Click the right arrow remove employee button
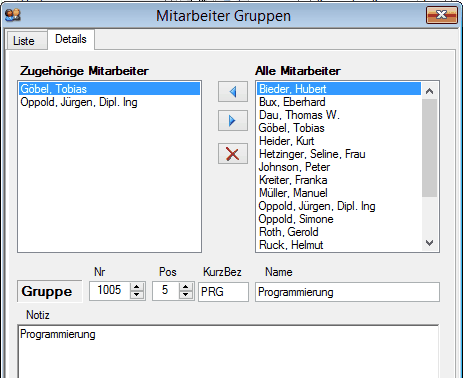Image resolution: width=463 pixels, height=378 pixels. [233, 121]
